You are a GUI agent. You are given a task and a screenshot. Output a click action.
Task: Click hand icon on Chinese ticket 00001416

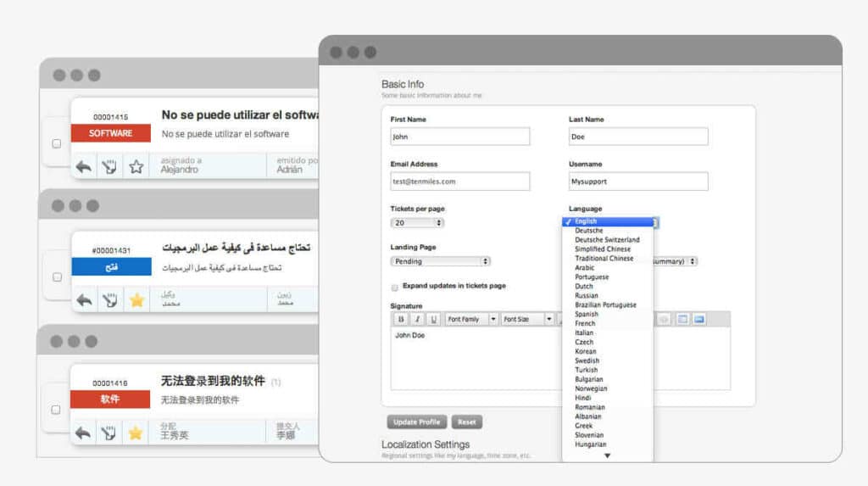click(x=109, y=433)
